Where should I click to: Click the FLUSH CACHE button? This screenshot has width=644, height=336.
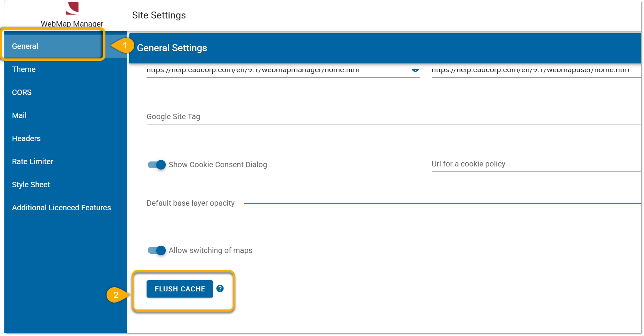[x=180, y=289]
